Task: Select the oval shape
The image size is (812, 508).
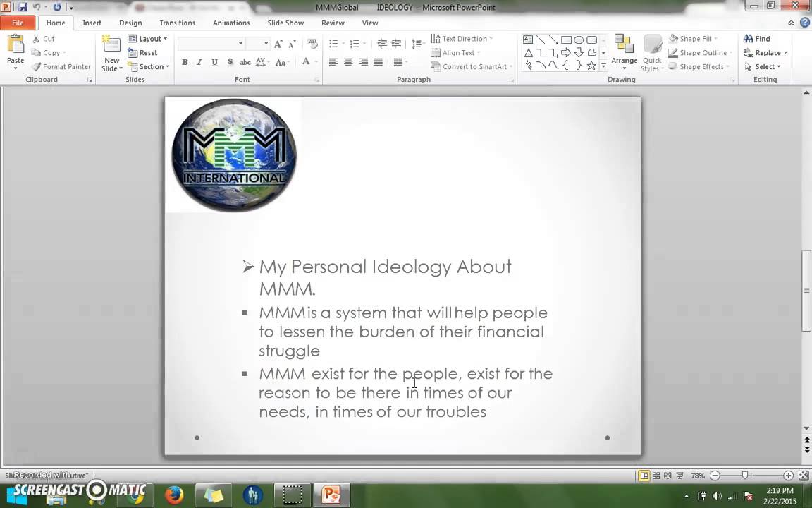Action: [579, 40]
